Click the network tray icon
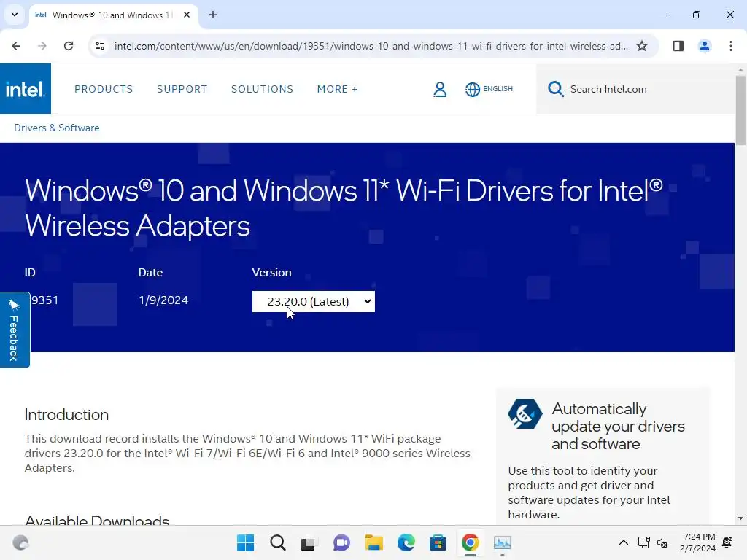Screen dimensions: 747x560 [x=643, y=542]
